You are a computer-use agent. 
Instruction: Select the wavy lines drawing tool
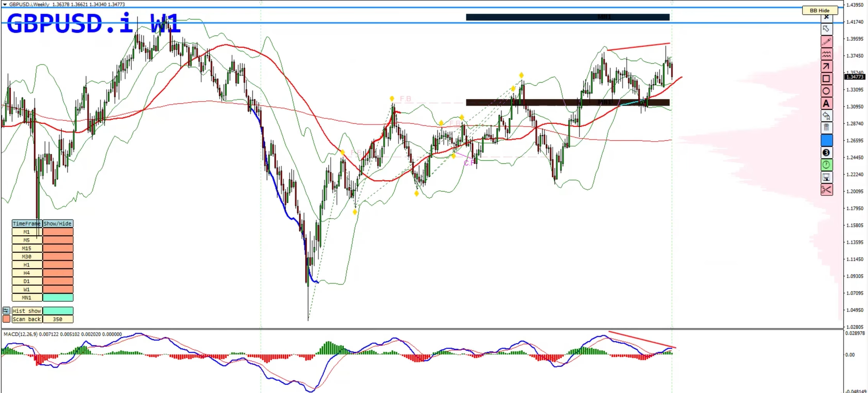point(826,54)
